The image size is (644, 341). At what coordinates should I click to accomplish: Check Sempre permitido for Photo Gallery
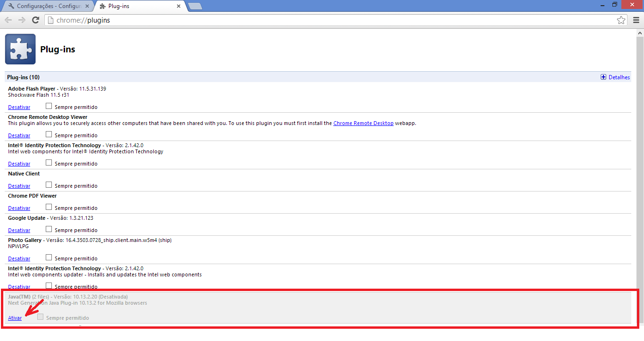(x=49, y=258)
